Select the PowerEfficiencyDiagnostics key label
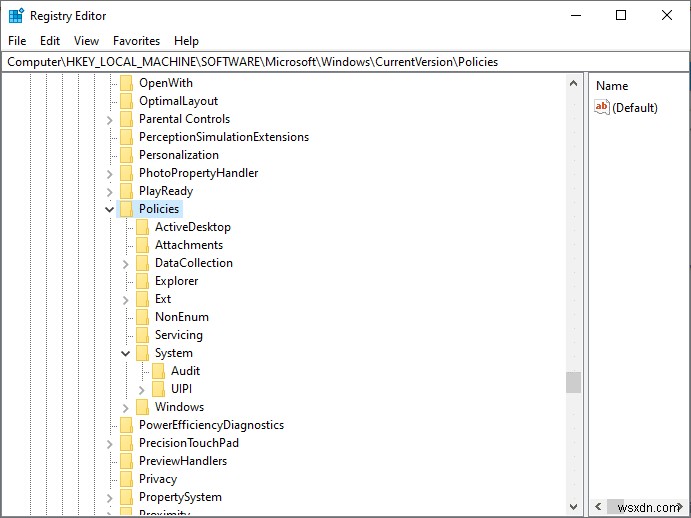 tap(211, 425)
